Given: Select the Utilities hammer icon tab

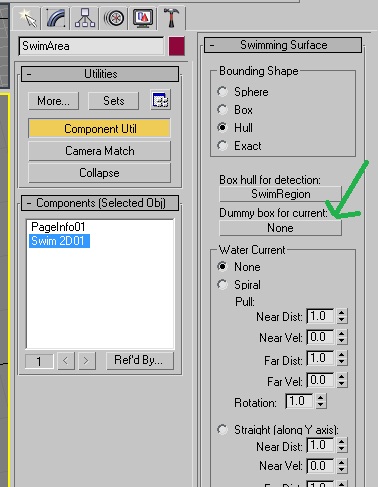Looking at the screenshot, I should coord(171,18).
